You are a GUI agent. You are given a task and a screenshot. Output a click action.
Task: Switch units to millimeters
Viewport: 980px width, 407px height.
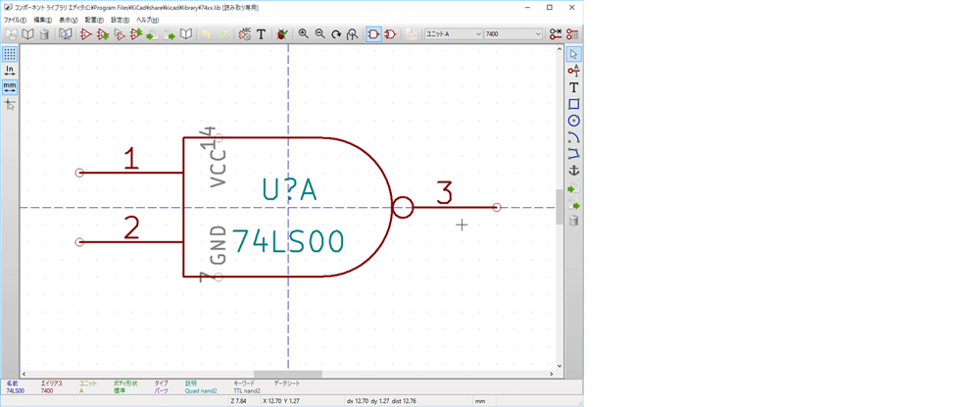click(x=10, y=87)
